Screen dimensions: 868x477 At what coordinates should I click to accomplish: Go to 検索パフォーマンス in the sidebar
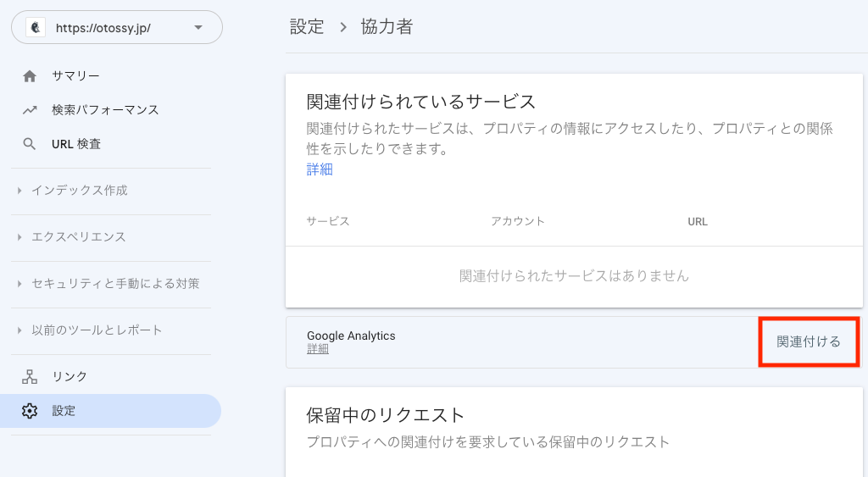(105, 110)
